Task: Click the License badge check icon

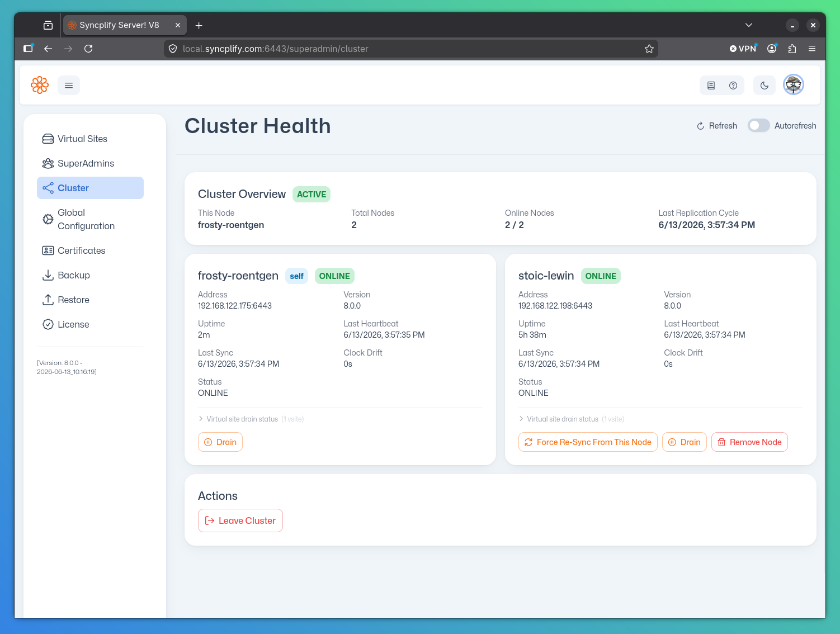Action: [48, 324]
